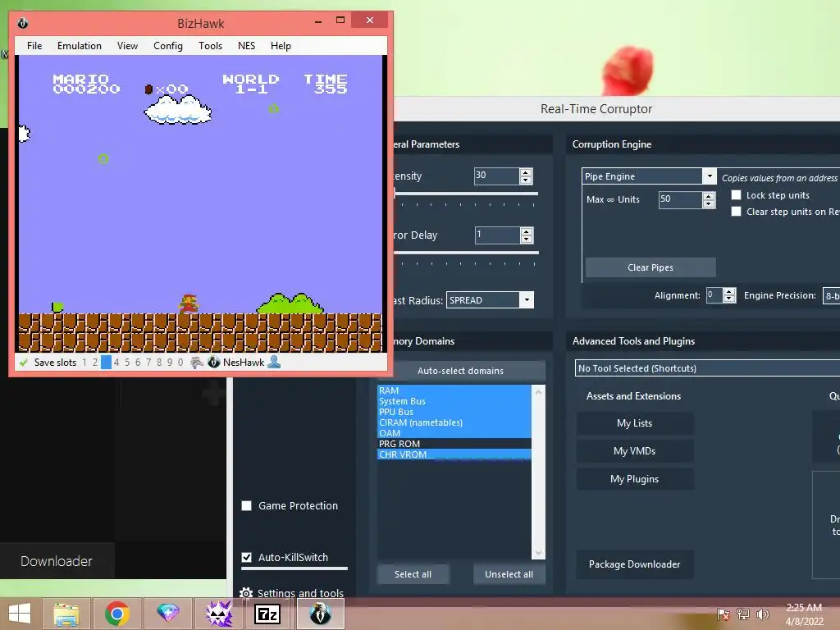Open the View menu in BizHawk

127,46
